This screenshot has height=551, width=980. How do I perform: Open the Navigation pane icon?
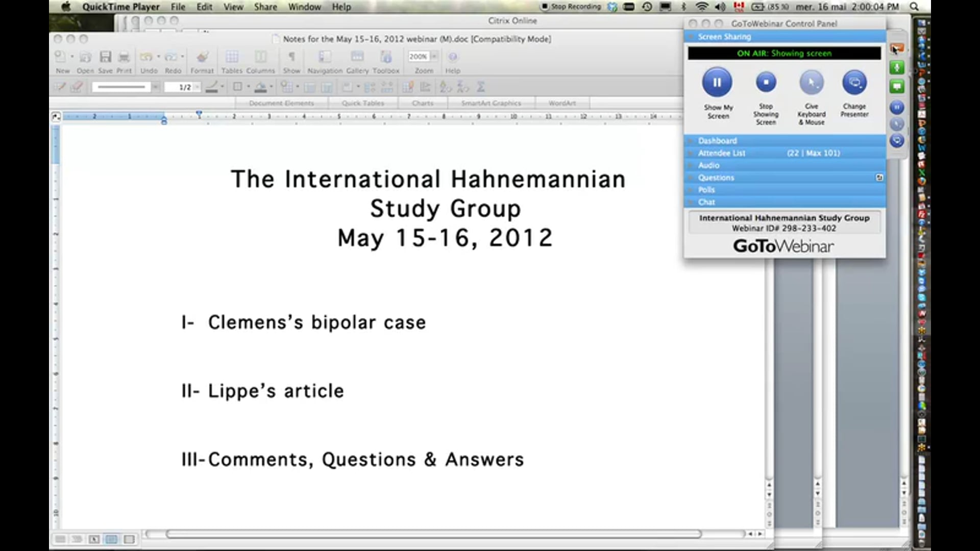(x=324, y=57)
